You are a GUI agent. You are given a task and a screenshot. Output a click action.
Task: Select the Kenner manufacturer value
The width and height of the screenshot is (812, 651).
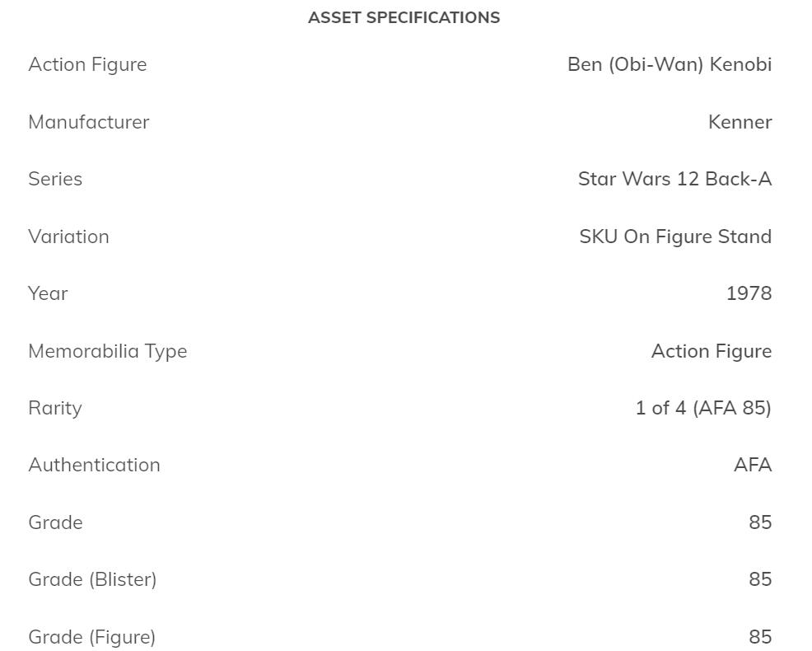click(x=740, y=122)
